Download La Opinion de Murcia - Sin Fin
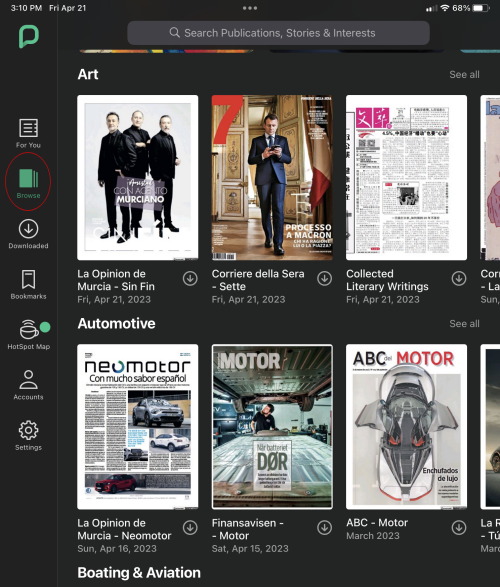The image size is (500, 587). click(190, 279)
